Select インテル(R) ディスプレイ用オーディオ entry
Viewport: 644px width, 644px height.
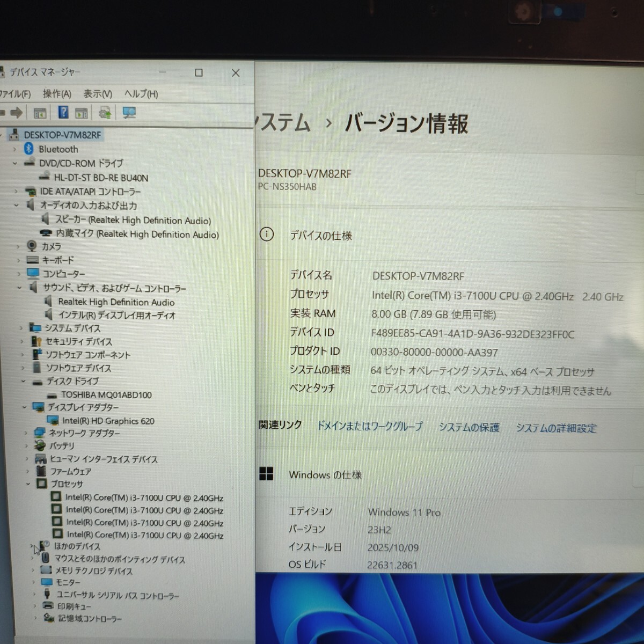click(x=116, y=315)
